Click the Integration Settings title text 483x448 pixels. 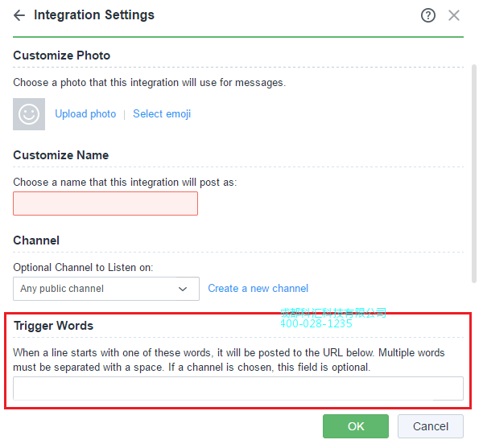click(94, 15)
